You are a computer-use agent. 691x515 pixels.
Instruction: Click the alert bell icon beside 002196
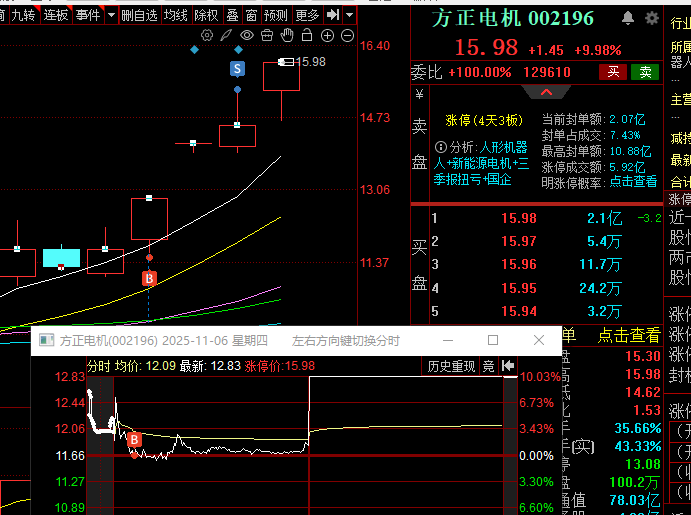tap(628, 18)
